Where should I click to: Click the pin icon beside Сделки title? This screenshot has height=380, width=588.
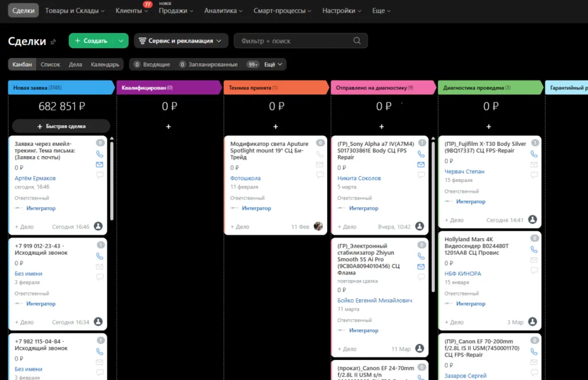[x=53, y=42]
